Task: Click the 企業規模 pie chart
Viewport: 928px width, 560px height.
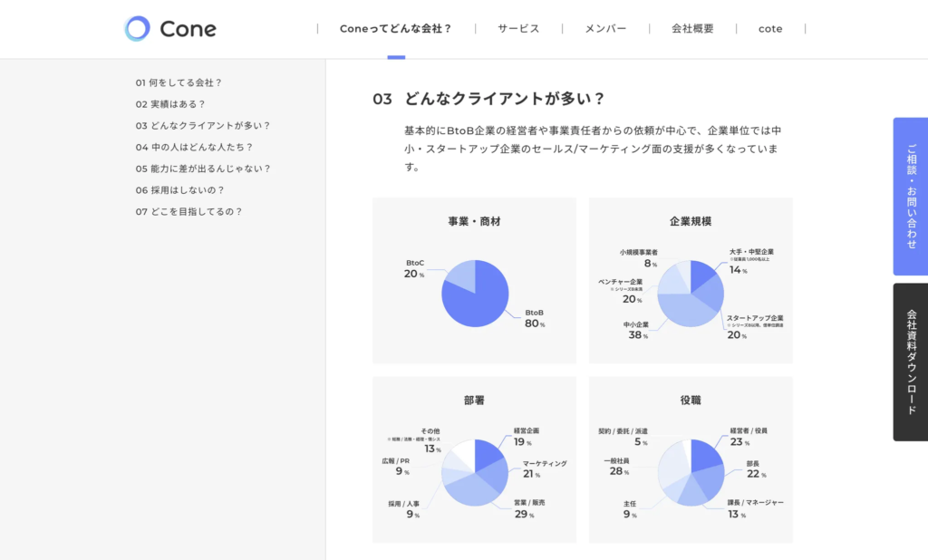Action: [691, 293]
